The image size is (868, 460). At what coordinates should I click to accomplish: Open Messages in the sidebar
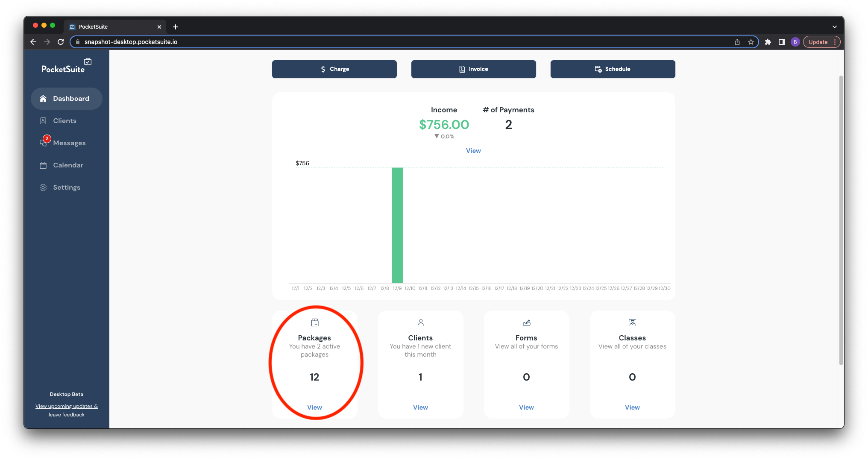(x=67, y=143)
